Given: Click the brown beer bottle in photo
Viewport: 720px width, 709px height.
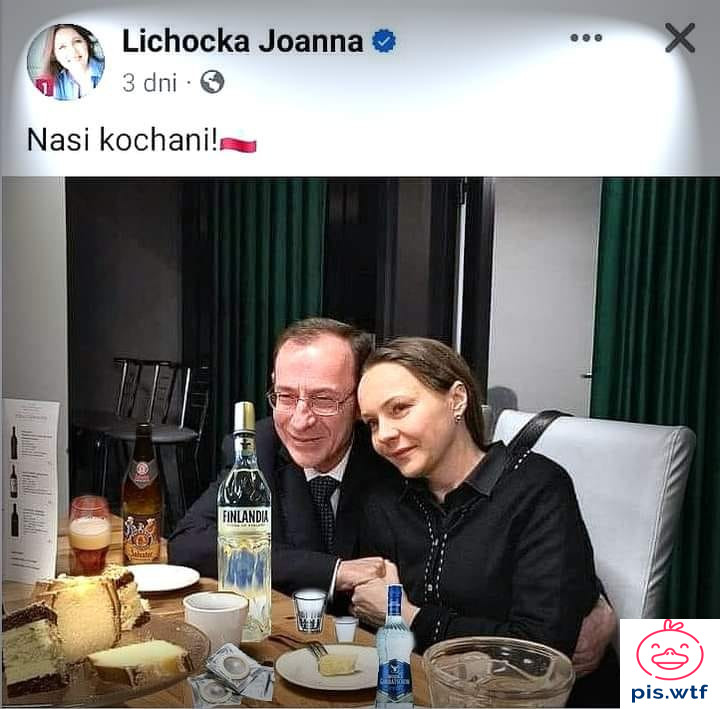Looking at the screenshot, I should 142,495.
